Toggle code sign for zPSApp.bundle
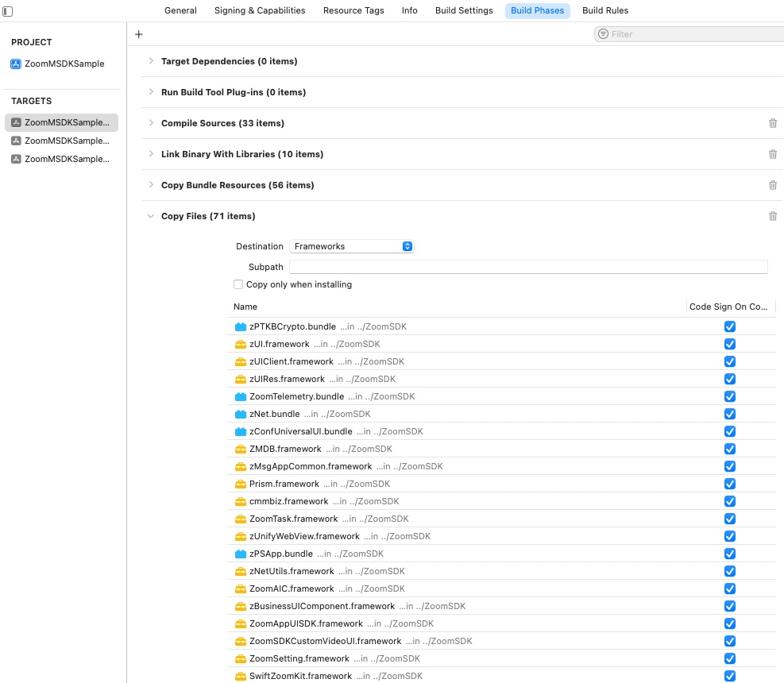Image resolution: width=784 pixels, height=683 pixels. click(x=729, y=554)
